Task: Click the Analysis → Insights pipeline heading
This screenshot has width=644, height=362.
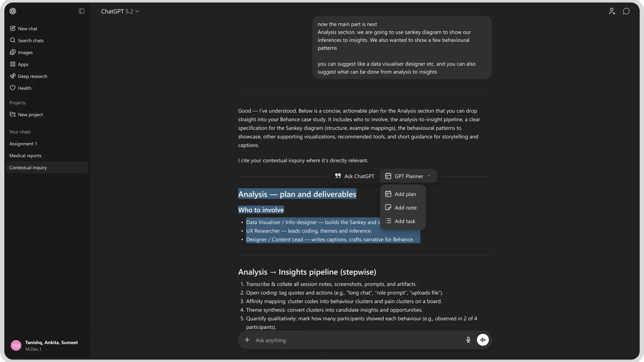Action: tap(307, 272)
